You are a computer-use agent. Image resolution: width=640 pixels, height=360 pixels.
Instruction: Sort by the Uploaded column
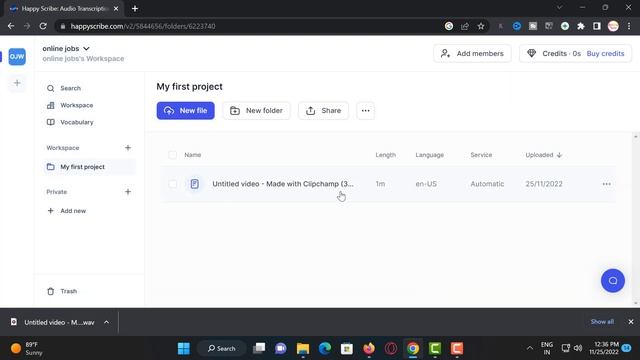pyautogui.click(x=543, y=155)
